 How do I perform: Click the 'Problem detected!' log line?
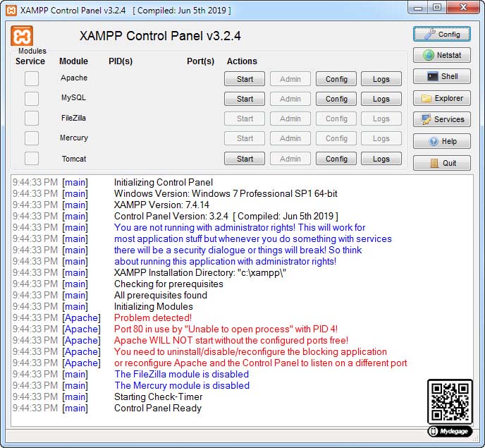point(153,317)
